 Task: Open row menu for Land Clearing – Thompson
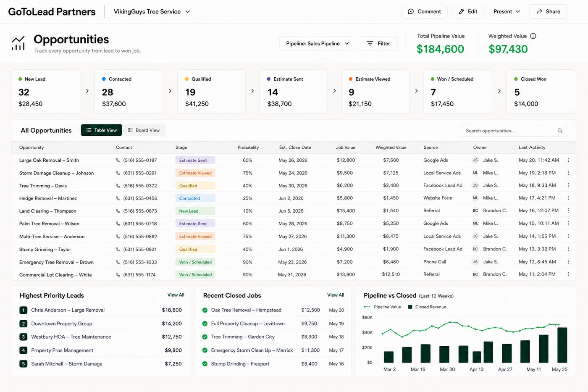tap(568, 210)
